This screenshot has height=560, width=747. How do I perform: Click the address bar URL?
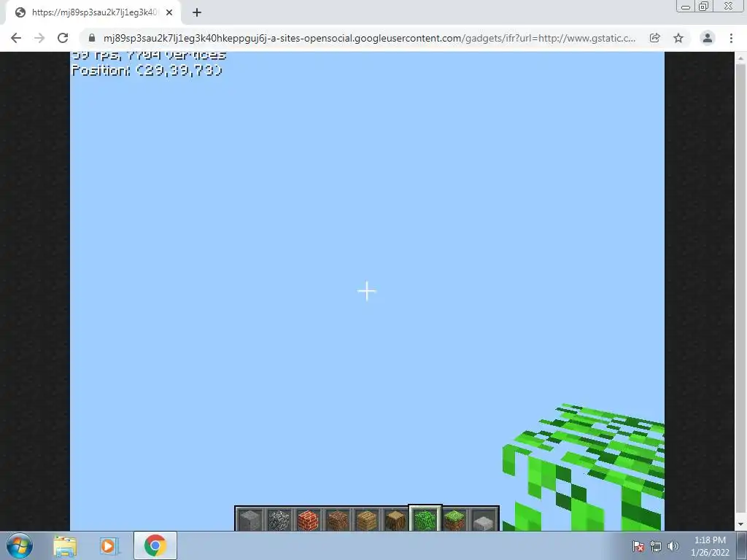pos(369,38)
